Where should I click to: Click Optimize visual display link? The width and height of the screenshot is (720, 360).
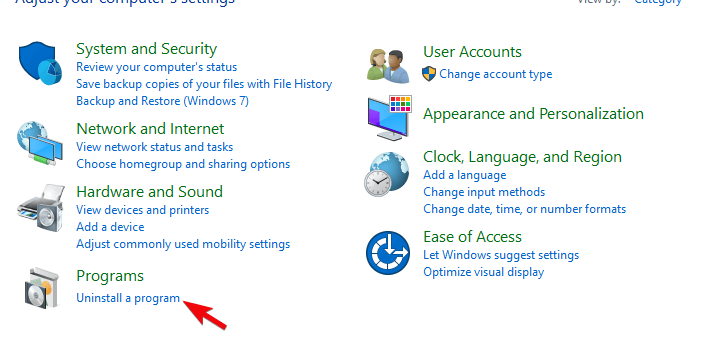tap(484, 272)
